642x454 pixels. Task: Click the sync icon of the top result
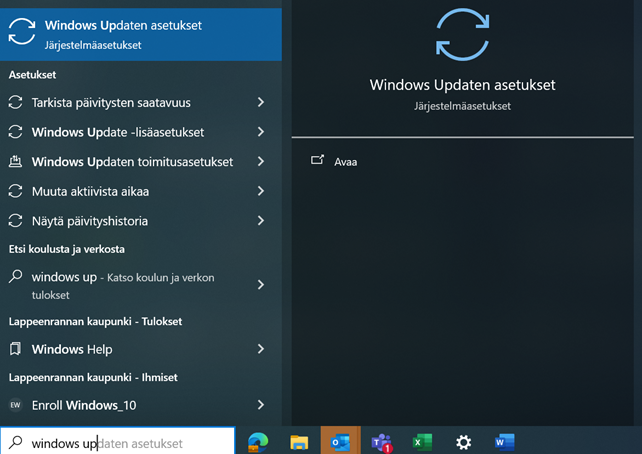click(22, 31)
